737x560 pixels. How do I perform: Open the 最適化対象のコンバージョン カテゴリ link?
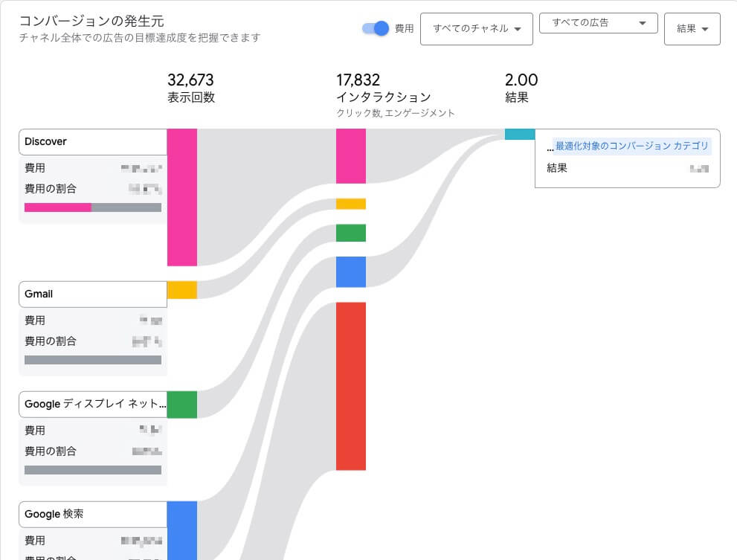click(x=632, y=147)
